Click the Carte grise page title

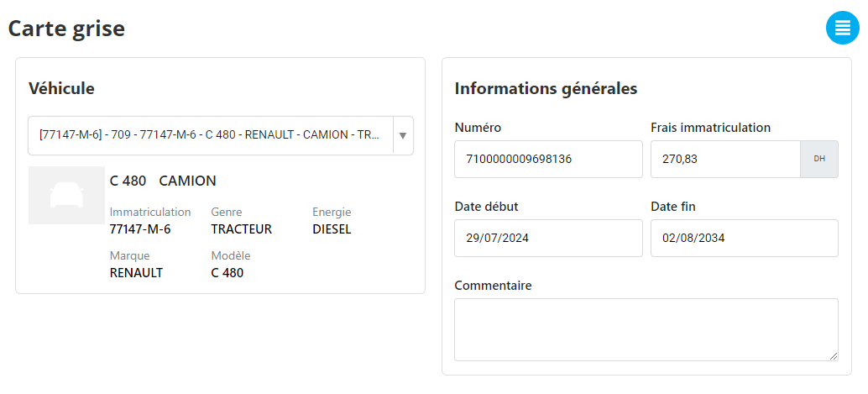click(x=66, y=29)
